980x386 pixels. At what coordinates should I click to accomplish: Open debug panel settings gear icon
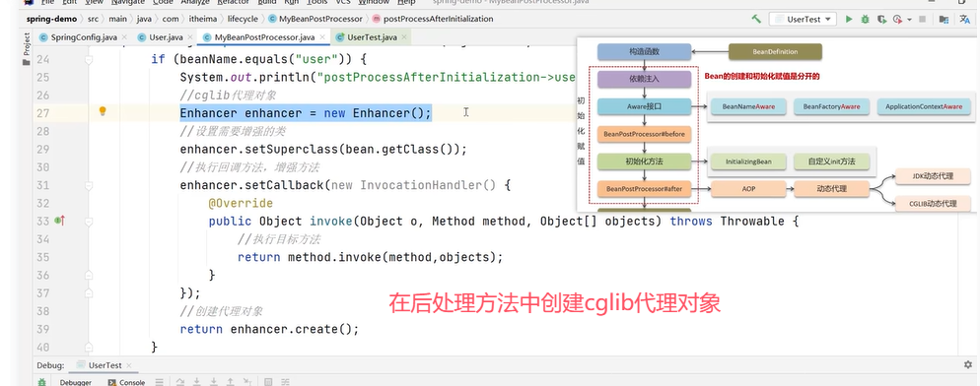(x=968, y=364)
